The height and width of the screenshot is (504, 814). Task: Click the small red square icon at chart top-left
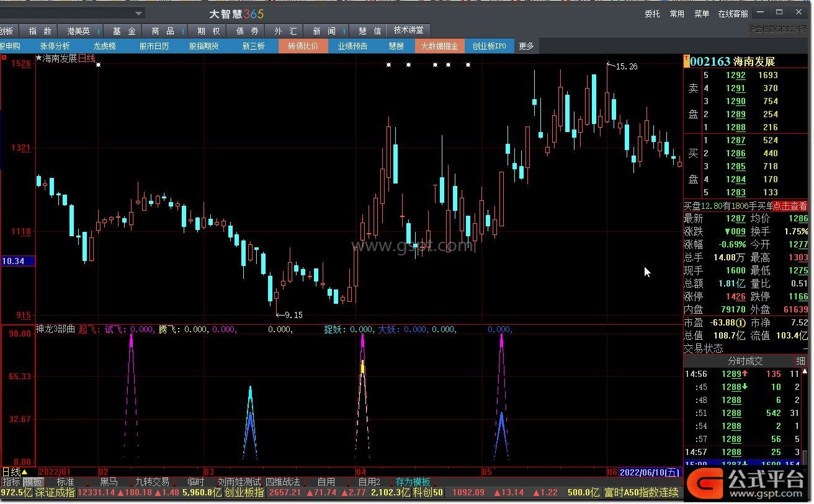click(x=4, y=58)
